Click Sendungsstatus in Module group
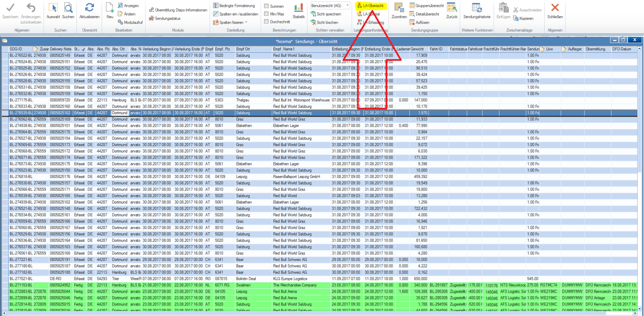 165,19
